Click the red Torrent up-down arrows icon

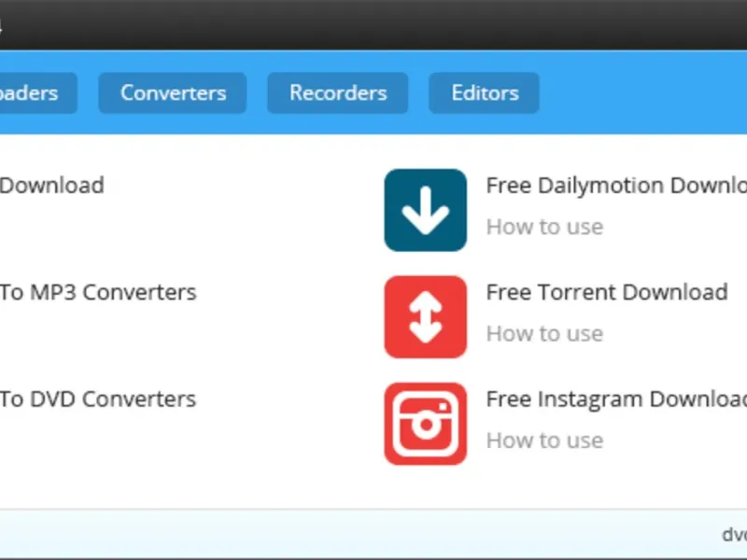[426, 317]
